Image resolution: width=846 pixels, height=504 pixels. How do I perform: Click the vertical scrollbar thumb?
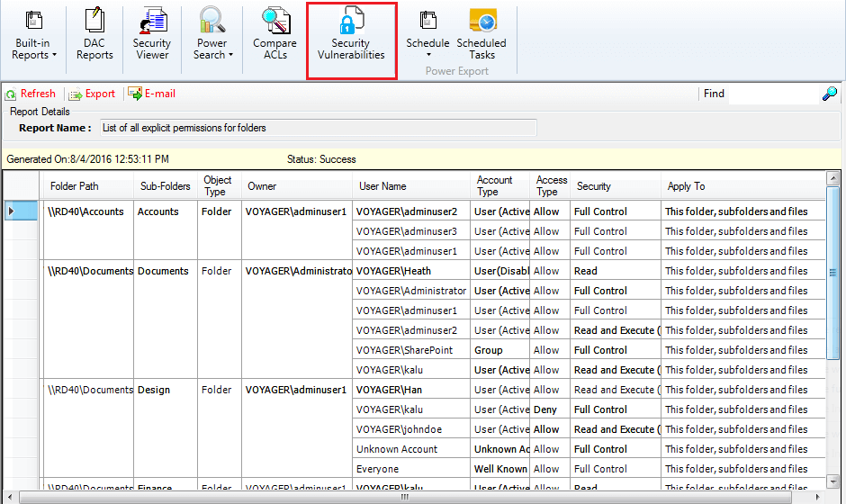coord(833,273)
